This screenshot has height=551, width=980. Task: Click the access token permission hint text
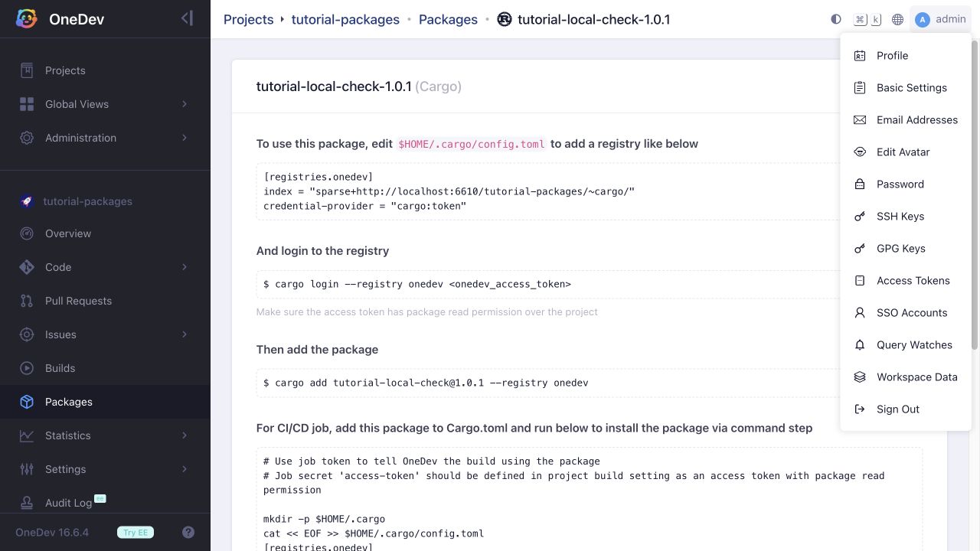pos(427,311)
